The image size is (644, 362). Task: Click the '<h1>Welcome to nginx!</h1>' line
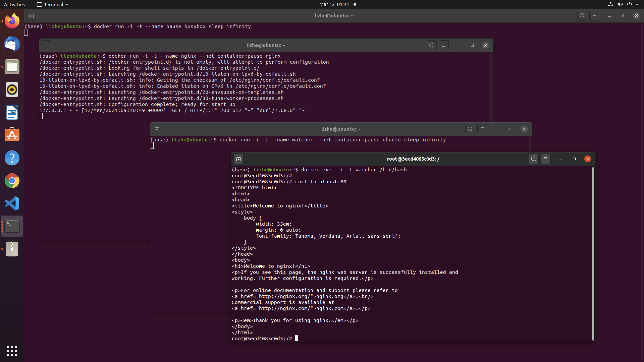[271, 266]
